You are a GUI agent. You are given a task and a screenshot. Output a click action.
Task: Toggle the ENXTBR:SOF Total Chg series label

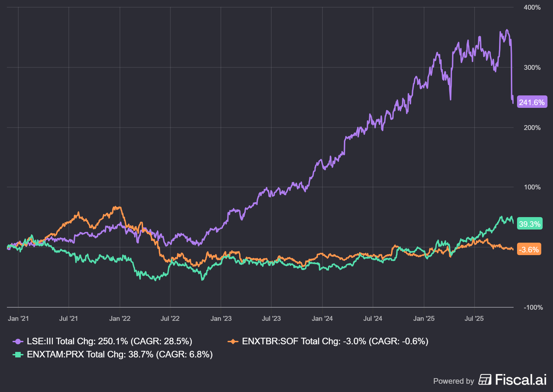point(335,342)
